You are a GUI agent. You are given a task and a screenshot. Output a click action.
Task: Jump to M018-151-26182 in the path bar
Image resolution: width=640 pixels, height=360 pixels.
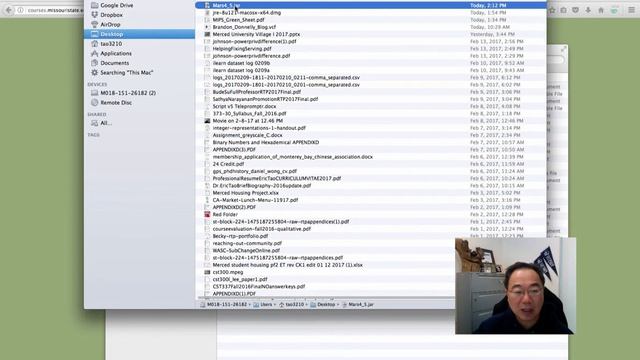click(x=224, y=304)
